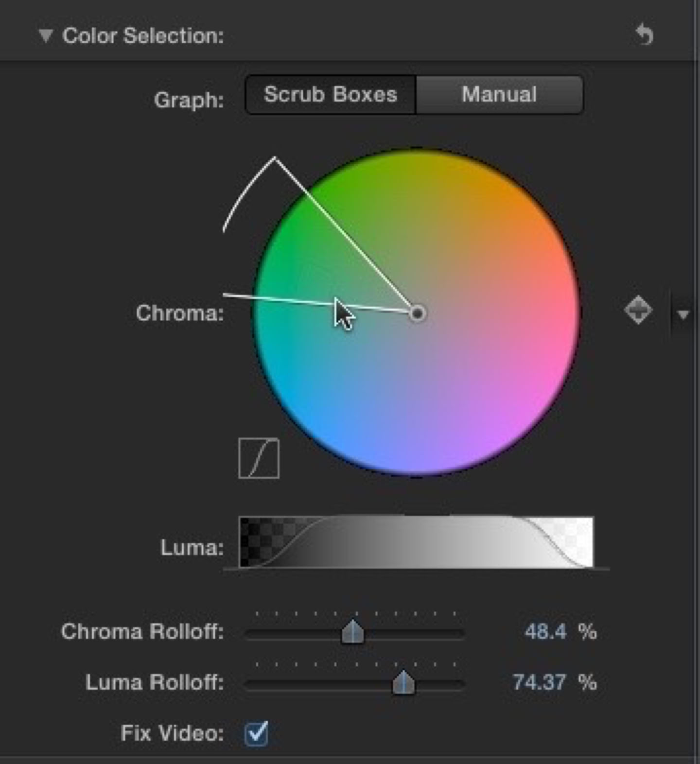Click the top corner of the chroma selection wedge
This screenshot has height=764, width=700.
coord(275,157)
